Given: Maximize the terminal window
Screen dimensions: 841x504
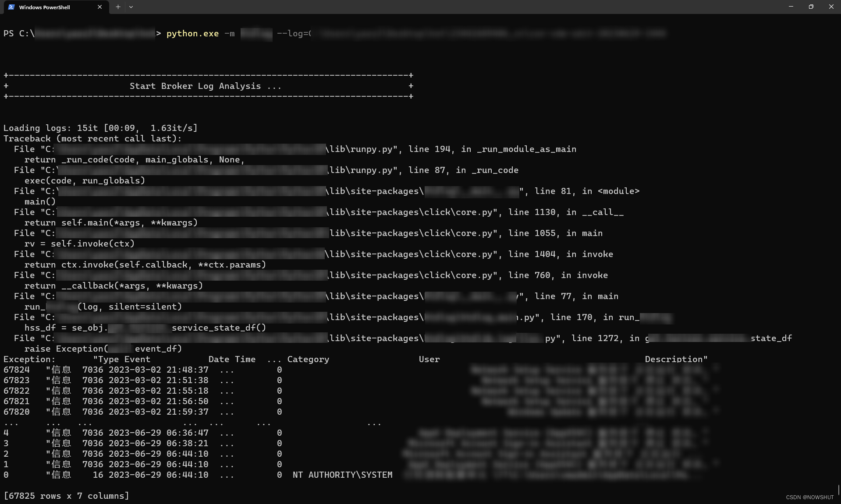Looking at the screenshot, I should [811, 7].
